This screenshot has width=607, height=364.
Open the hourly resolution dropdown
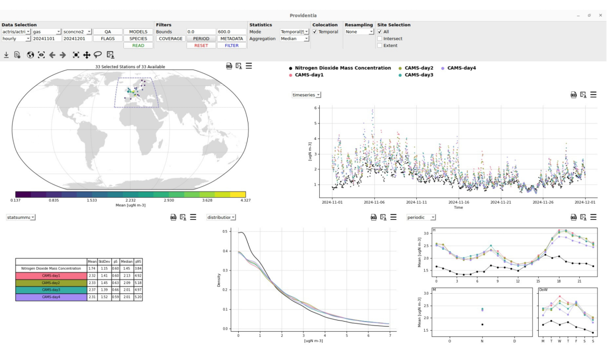[x=16, y=38]
